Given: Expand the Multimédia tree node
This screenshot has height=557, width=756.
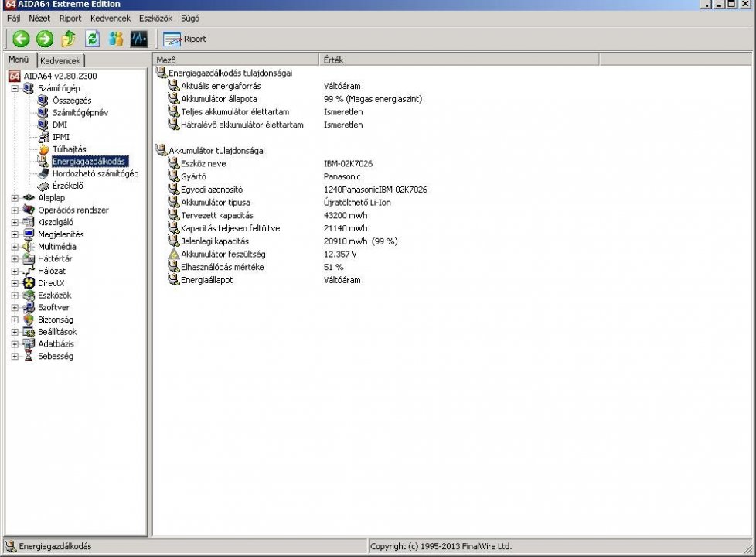Looking at the screenshot, I should (15, 247).
